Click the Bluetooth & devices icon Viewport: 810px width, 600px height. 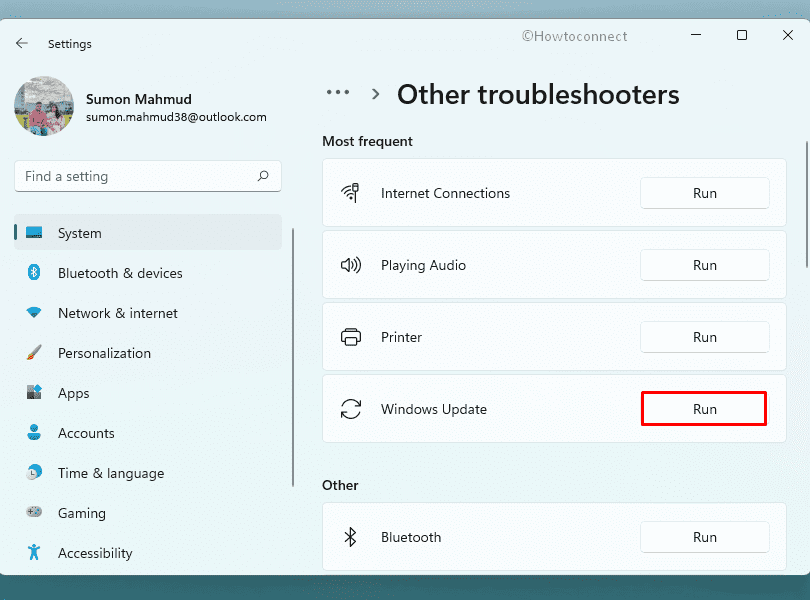point(34,272)
